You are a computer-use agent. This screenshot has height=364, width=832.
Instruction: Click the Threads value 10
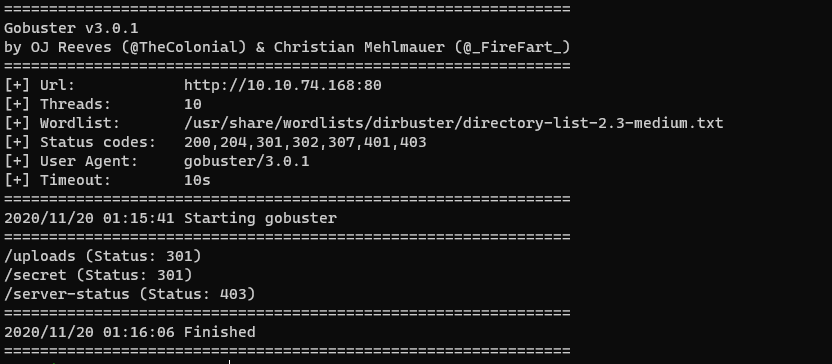(x=193, y=105)
